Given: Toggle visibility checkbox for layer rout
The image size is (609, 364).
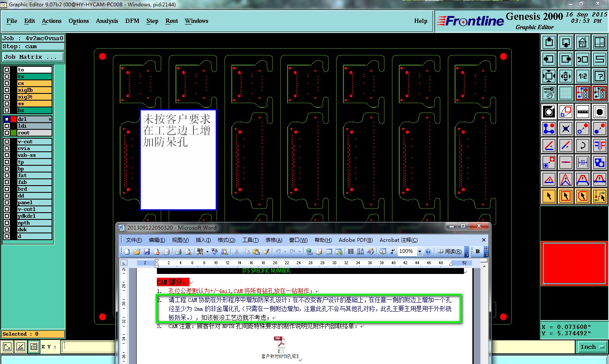Looking at the screenshot, I should pyautogui.click(x=7, y=133).
